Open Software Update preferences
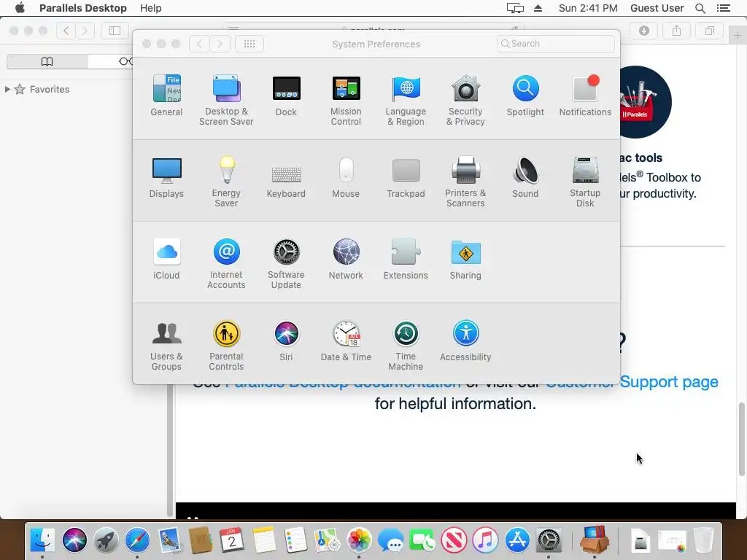Viewport: 747px width, 560px height. (286, 264)
